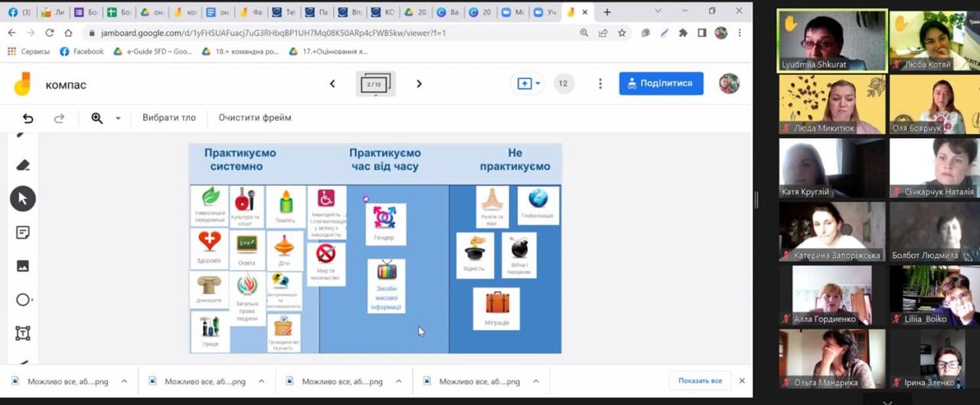Viewport: 980px width, 405px height.
Task: Open Chrome extensions puzzle icon
Action: click(683, 33)
